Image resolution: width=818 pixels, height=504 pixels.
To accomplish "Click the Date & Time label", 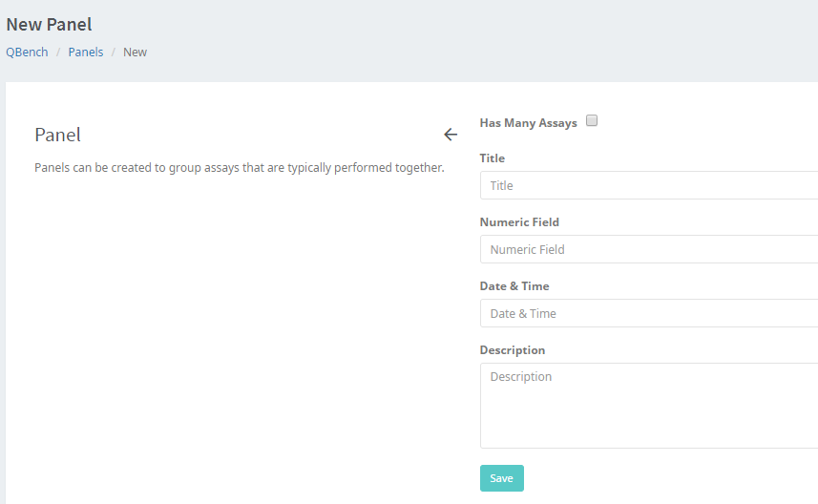I will [514, 286].
